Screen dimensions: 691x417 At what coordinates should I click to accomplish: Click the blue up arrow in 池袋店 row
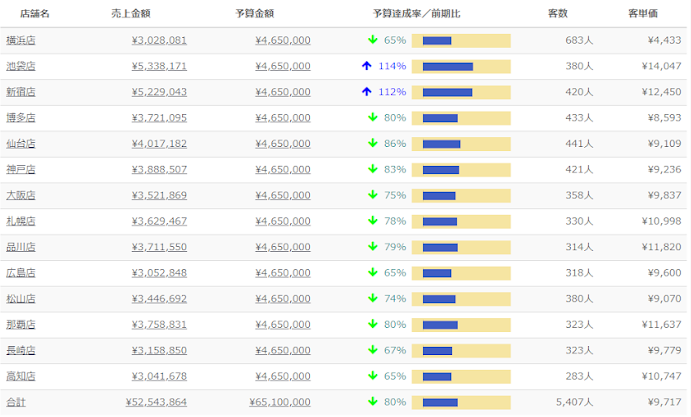point(367,66)
